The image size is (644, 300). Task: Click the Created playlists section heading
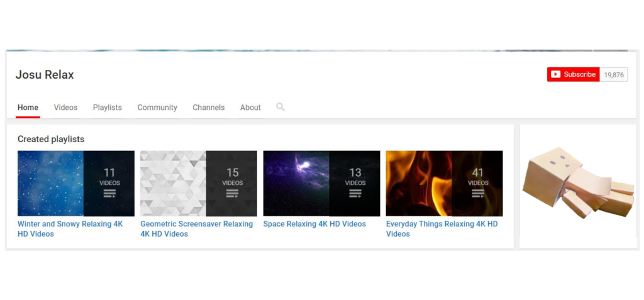51,140
